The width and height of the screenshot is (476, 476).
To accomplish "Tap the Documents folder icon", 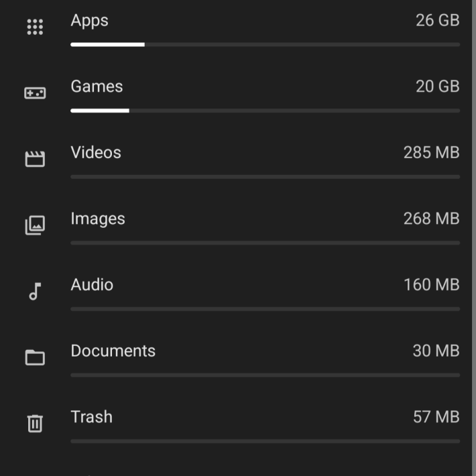I will tap(35, 357).
